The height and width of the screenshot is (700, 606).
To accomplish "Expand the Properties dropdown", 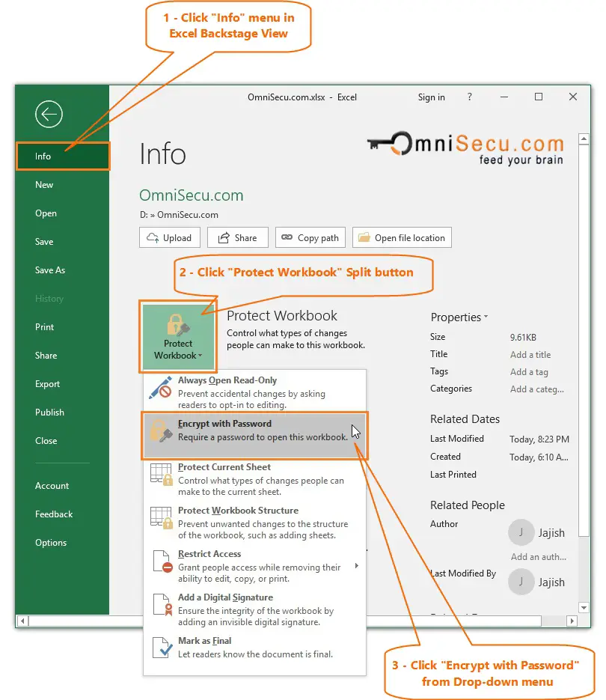I will coord(459,317).
